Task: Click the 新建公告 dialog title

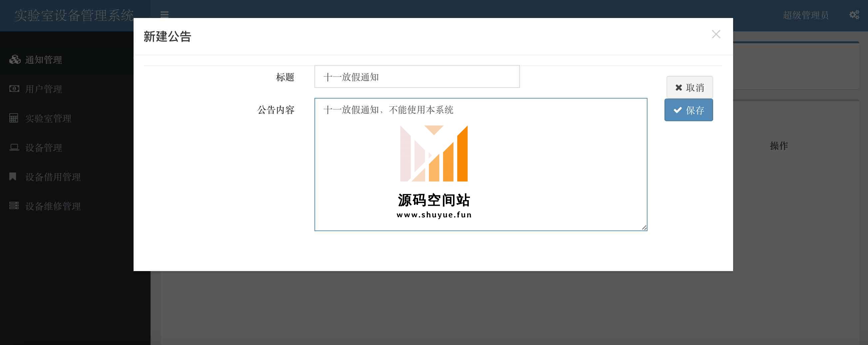Action: 168,36
